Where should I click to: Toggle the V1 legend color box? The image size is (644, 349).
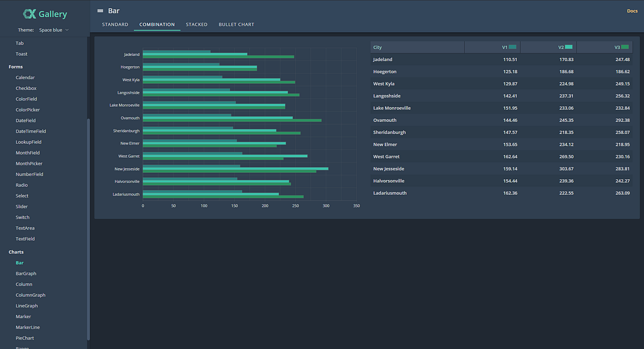pos(512,47)
